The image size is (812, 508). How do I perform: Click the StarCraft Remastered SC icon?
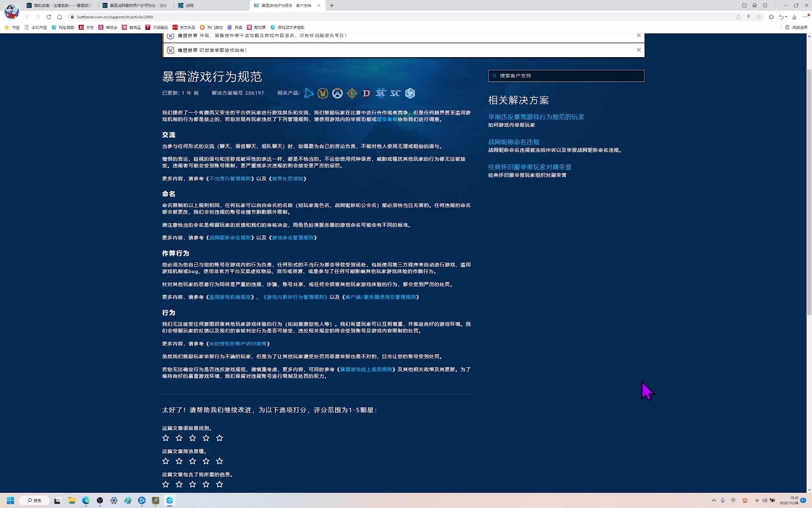395,93
